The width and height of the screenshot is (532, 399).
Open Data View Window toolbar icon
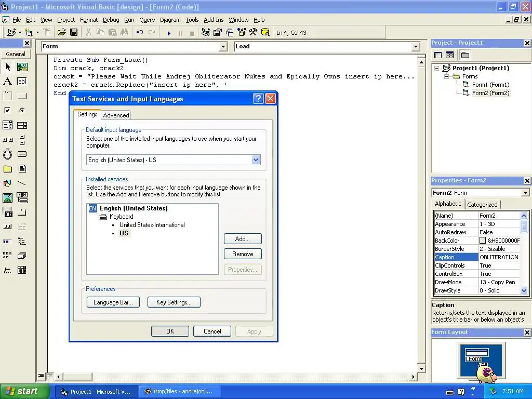coord(265,33)
